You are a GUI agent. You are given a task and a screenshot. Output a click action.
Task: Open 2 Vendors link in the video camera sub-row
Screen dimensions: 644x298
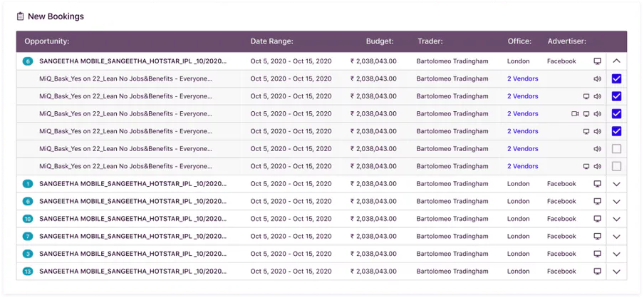[522, 114]
